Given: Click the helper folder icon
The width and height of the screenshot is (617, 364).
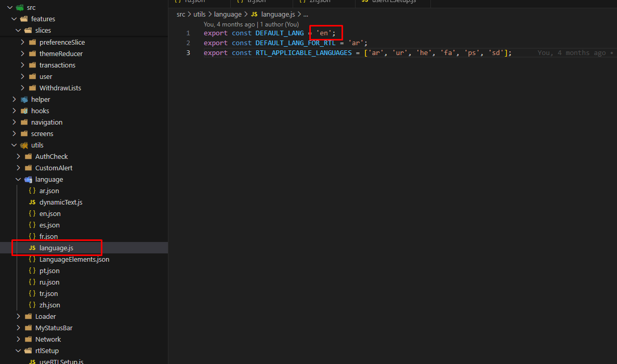Looking at the screenshot, I should [x=24, y=99].
